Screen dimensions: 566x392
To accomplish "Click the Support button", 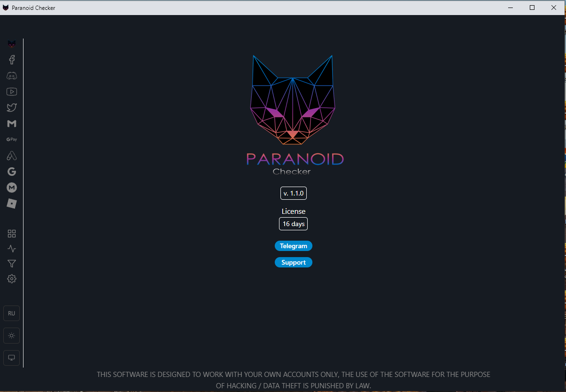I will pos(294,262).
